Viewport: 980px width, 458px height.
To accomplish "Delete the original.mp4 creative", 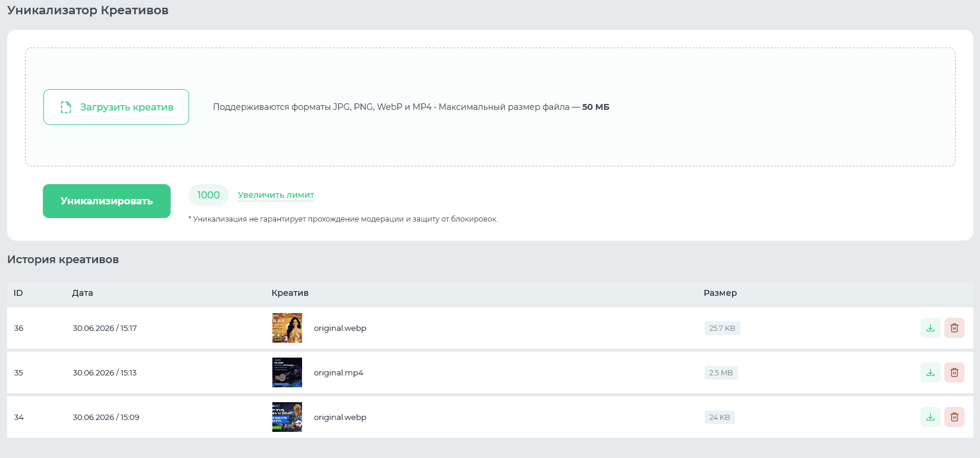I will tap(954, 372).
